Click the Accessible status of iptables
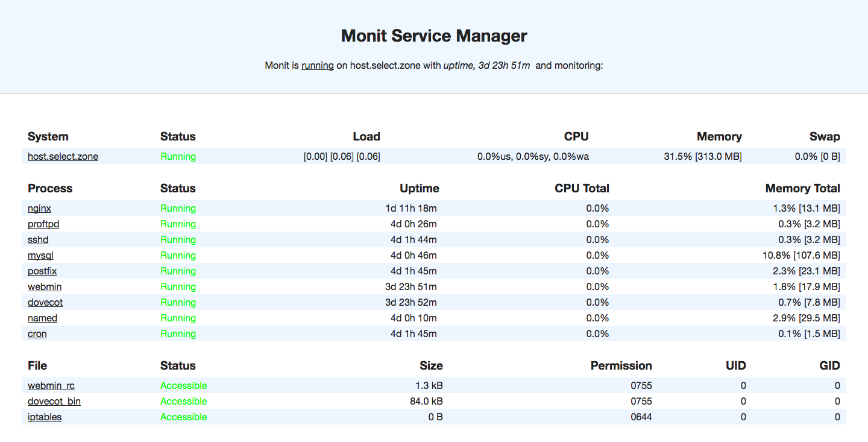 pyautogui.click(x=184, y=417)
